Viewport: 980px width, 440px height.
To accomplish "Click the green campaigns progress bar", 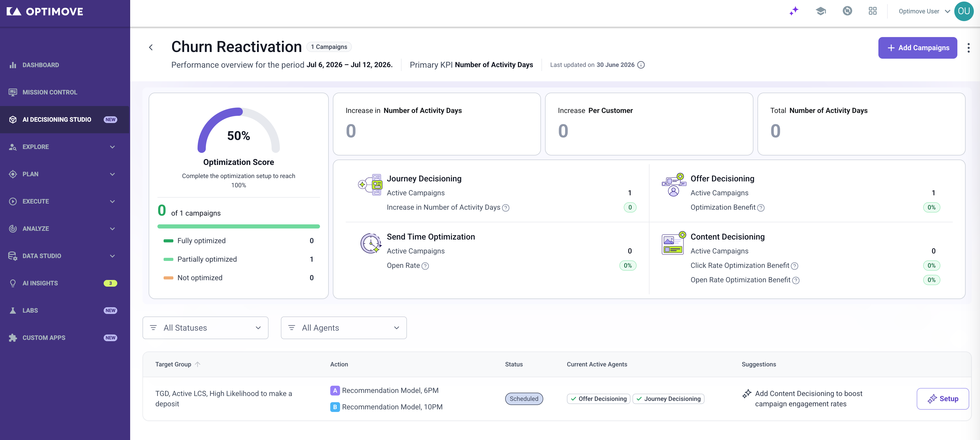I will tap(238, 226).
